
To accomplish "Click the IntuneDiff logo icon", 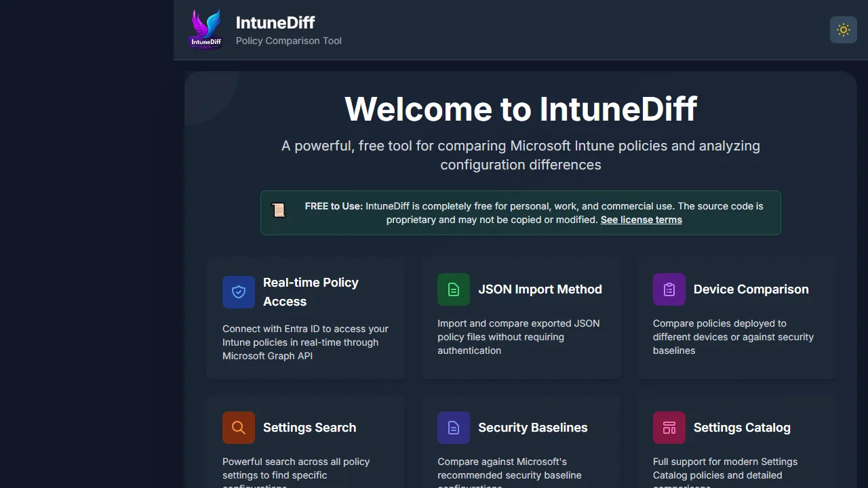I will pos(205,28).
